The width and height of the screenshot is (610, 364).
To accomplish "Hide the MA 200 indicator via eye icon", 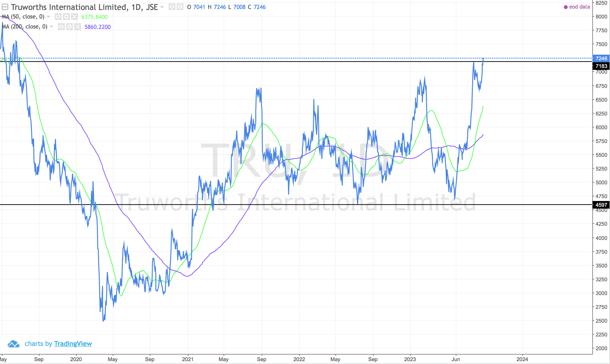I will tap(61, 26).
